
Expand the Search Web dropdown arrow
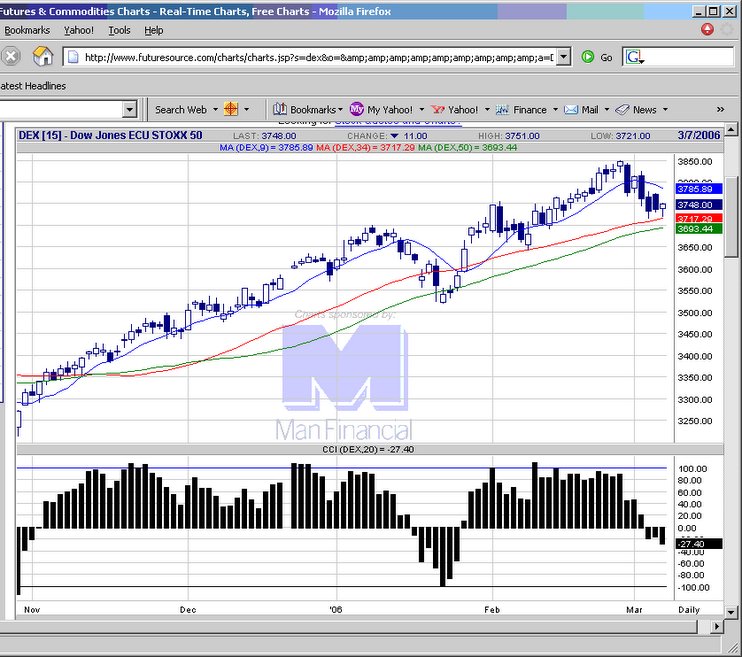pyautogui.click(x=215, y=110)
